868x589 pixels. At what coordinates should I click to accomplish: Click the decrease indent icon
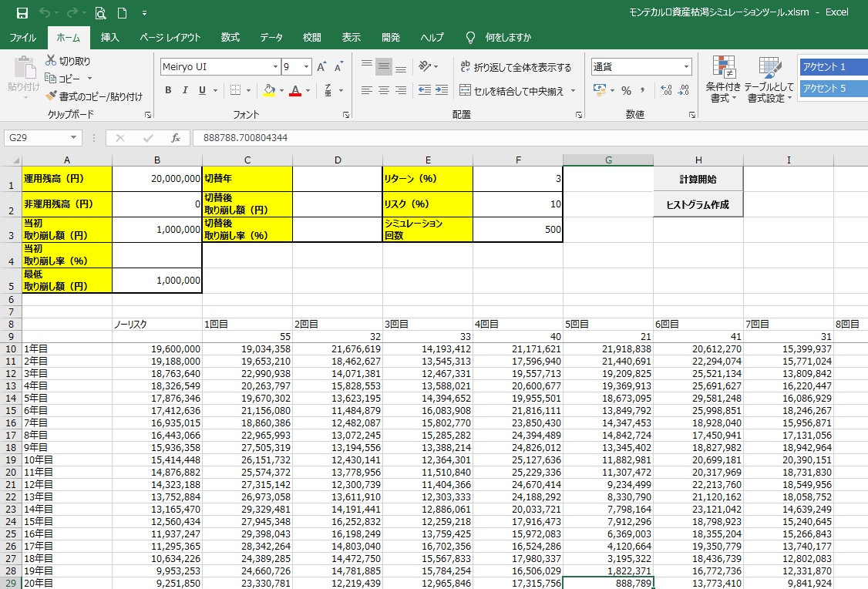[x=425, y=90]
